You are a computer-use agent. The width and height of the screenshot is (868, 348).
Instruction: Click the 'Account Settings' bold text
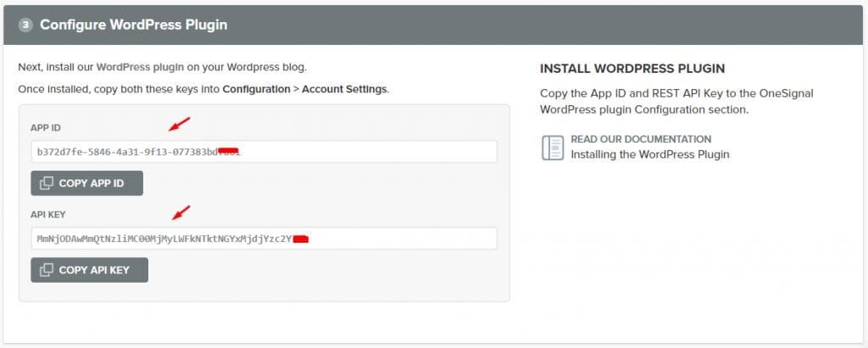click(344, 89)
